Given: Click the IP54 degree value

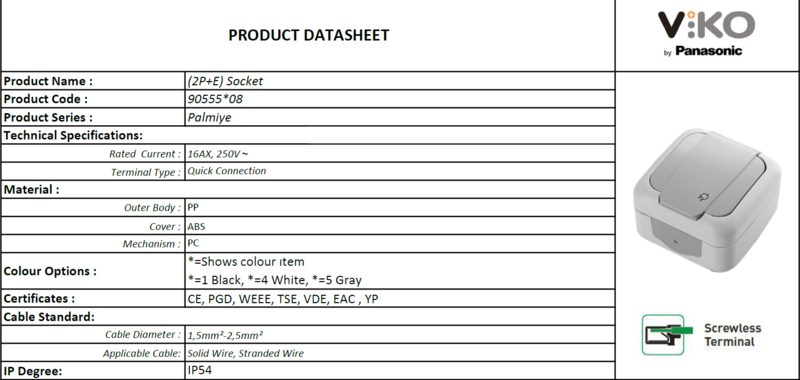Looking at the screenshot, I should [x=199, y=370].
